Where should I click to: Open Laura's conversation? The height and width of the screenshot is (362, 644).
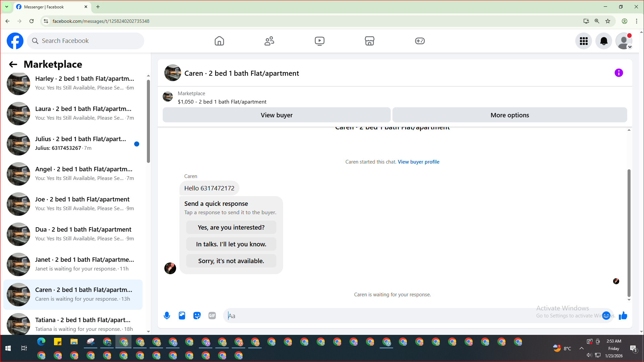click(73, 114)
